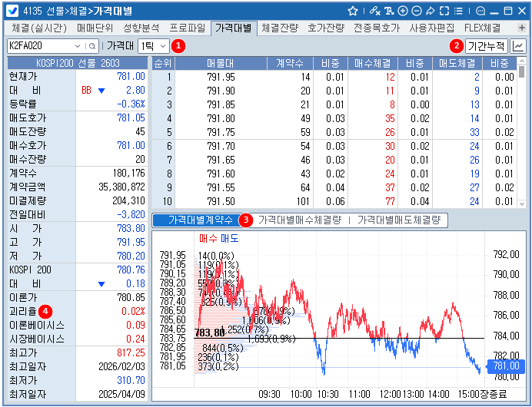
Task: Expand the K2FA020 symbol code dropdown
Action: [x=78, y=46]
